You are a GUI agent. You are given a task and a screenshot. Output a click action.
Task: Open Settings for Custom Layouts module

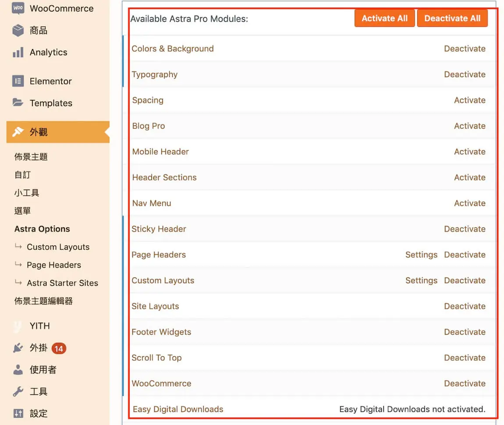(421, 280)
